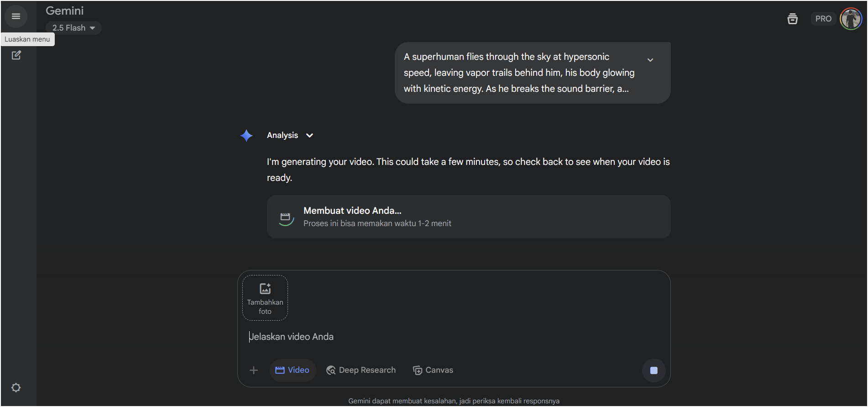Viewport: 868px width, 407px height.
Task: Expand the Analysis thinking section
Action: coord(290,135)
